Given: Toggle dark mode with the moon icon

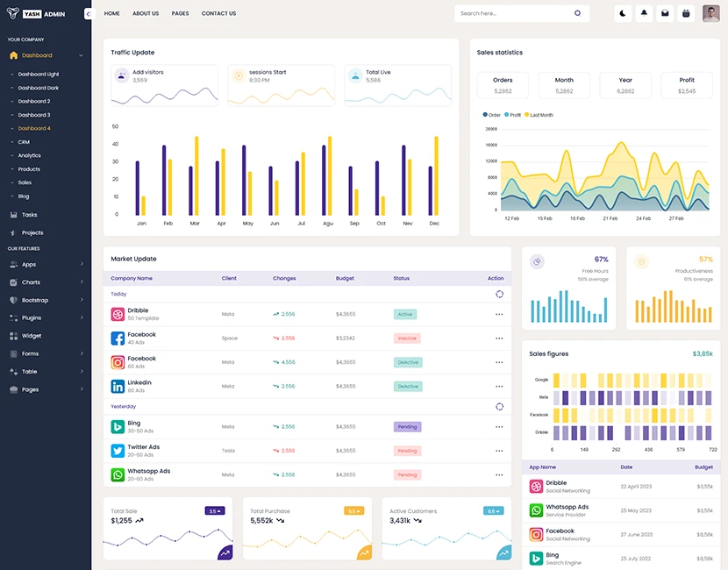Looking at the screenshot, I should tap(623, 13).
